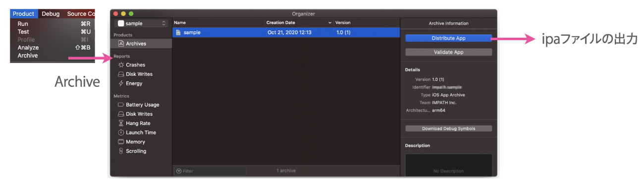Click the Reports section header
Viewport: 644px width, 187px height.
point(122,56)
